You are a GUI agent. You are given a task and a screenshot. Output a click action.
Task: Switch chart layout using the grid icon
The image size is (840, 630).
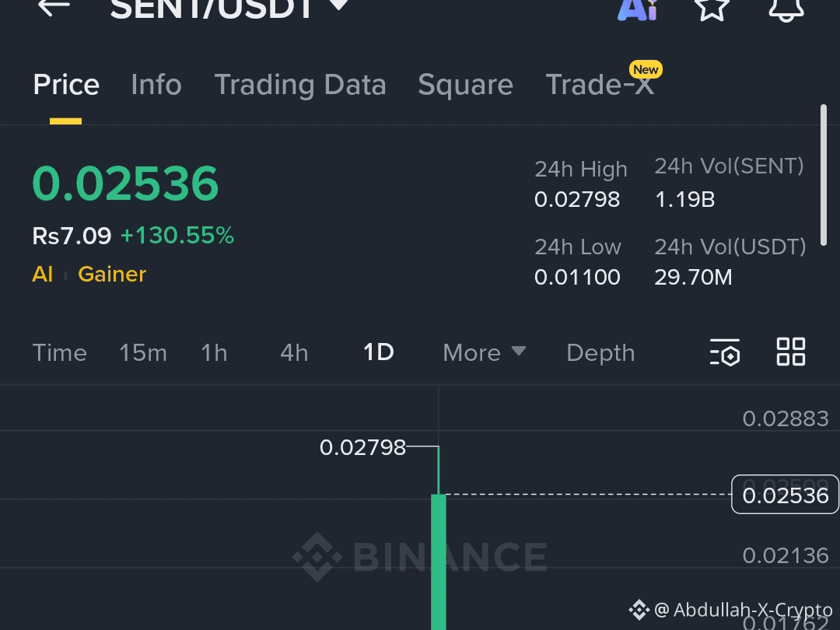coord(791,352)
